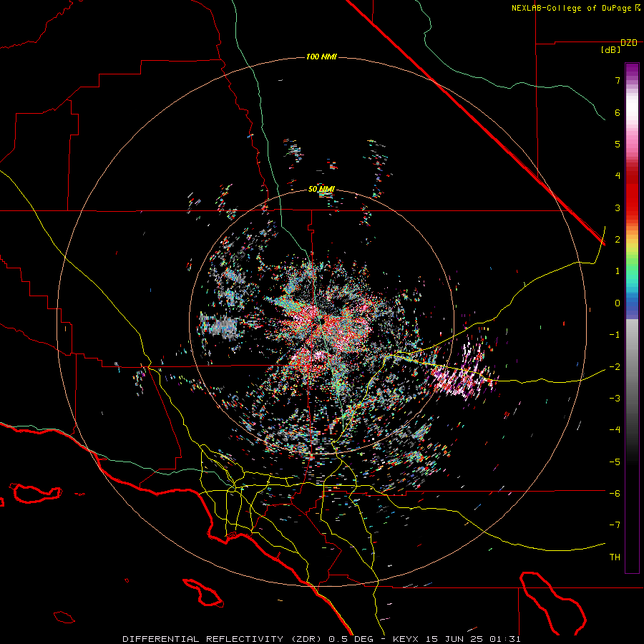Click the DZD label above the color scale
The height and width of the screenshot is (644, 644).
click(629, 43)
